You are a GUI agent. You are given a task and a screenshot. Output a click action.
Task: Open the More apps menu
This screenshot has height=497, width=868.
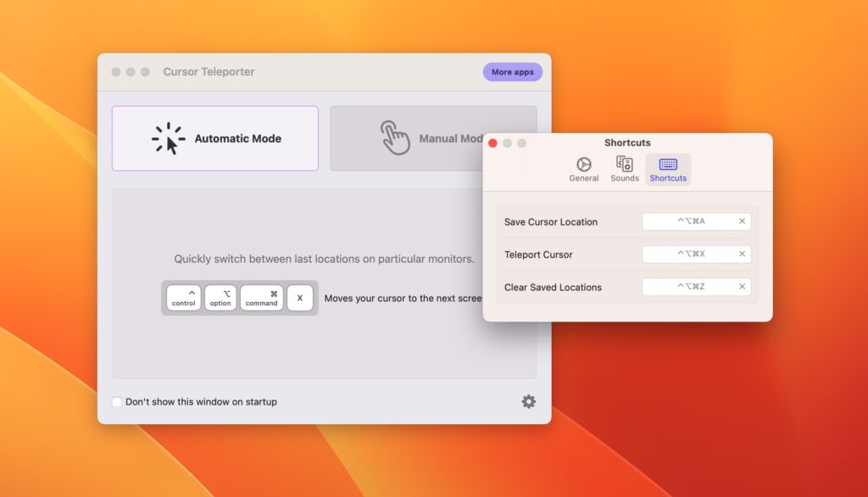click(512, 71)
